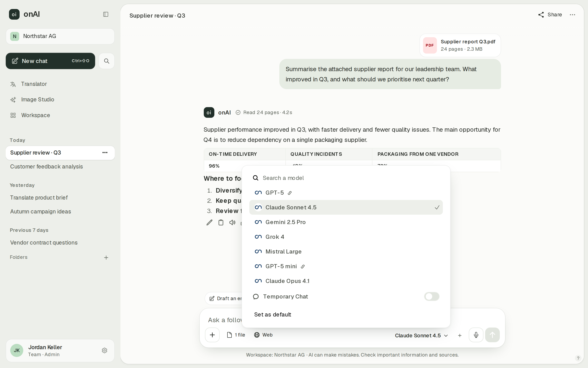Image resolution: width=588 pixels, height=368 pixels.
Task: Start voice input with the microphone
Action: [476, 335]
